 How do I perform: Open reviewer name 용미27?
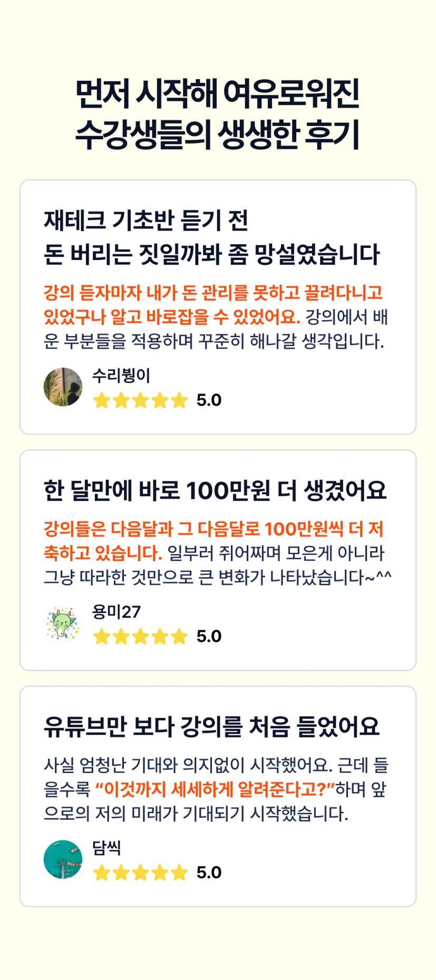[x=117, y=612]
